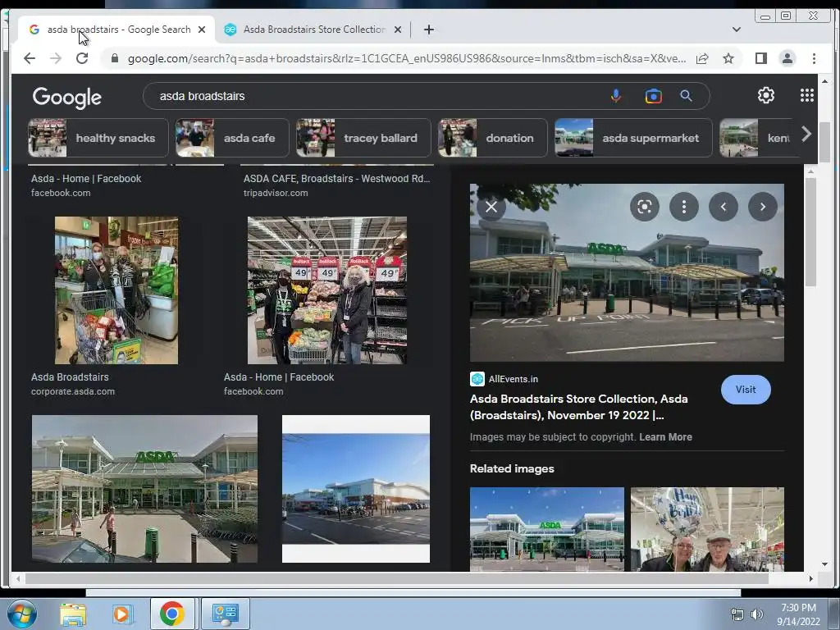The image size is (840, 630).
Task: Click the page vertical scrollbar thumb
Action: click(825, 141)
